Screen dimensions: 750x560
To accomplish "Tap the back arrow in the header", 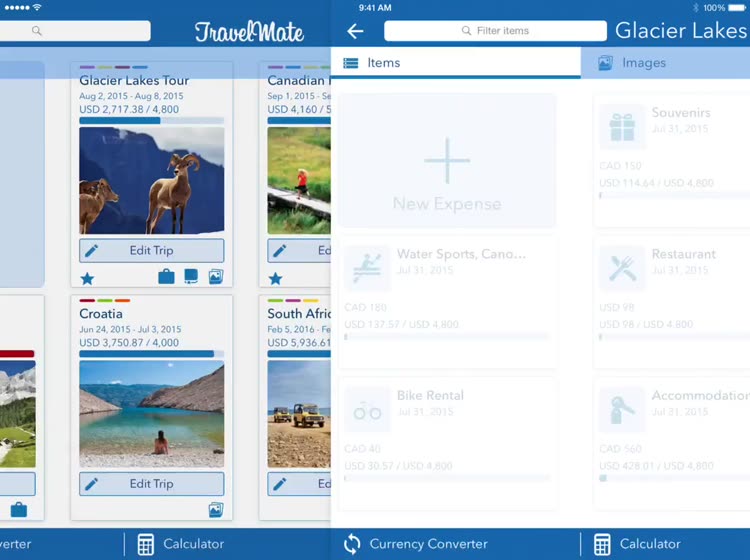I will click(355, 31).
